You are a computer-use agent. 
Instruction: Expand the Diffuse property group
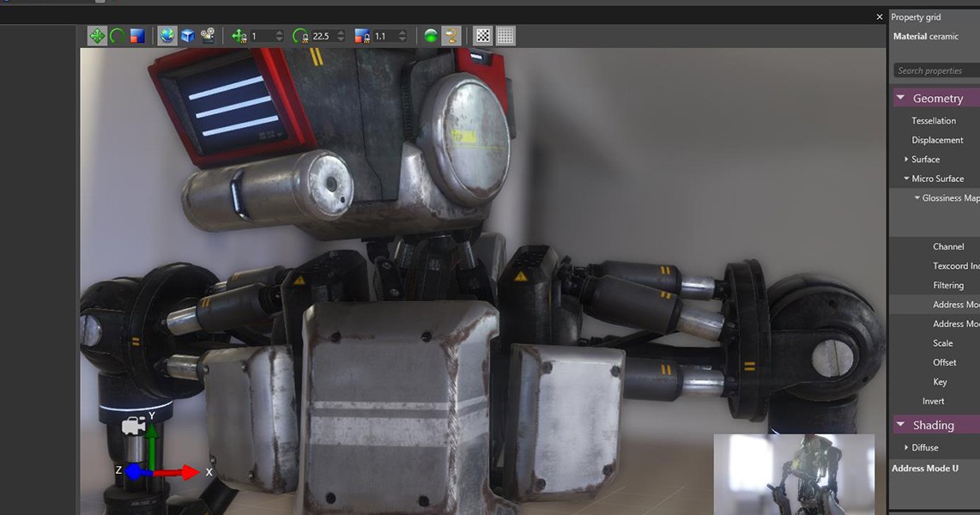click(906, 447)
